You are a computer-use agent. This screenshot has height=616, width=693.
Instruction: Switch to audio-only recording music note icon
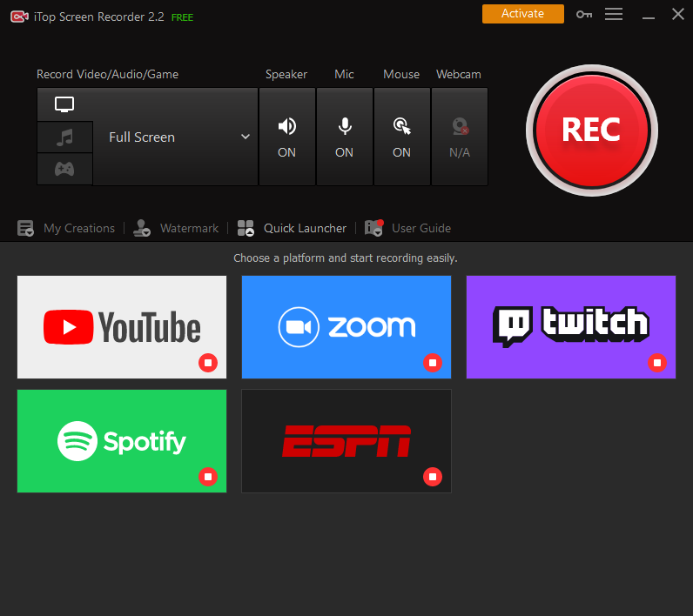64,137
